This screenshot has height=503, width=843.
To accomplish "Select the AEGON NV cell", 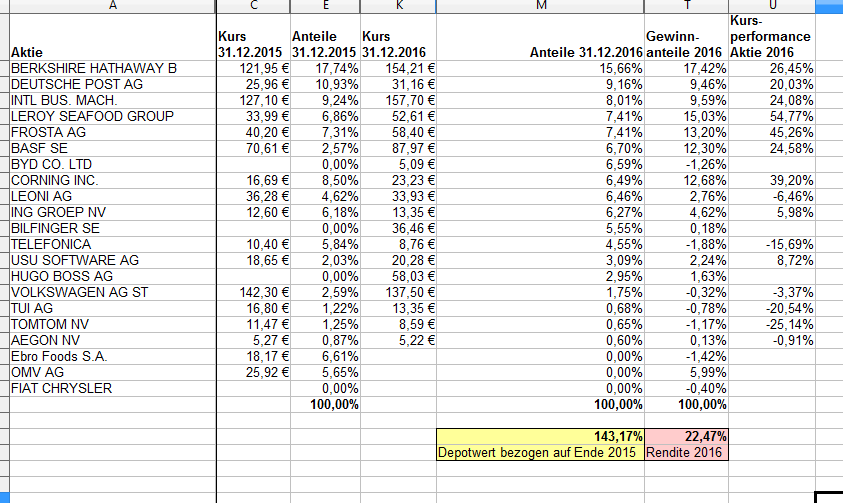I will pyautogui.click(x=112, y=340).
